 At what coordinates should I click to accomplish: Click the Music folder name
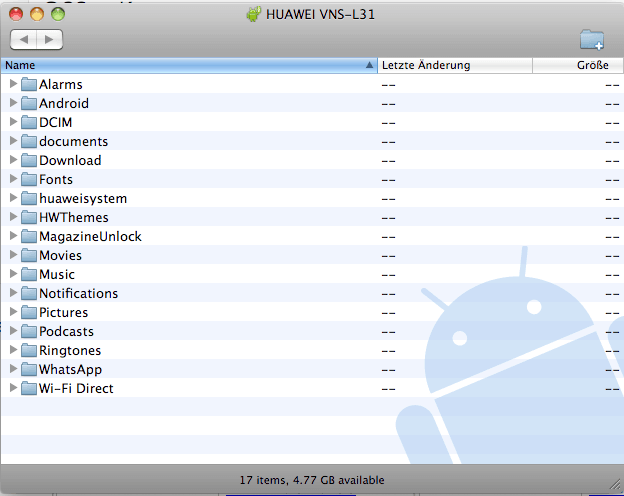click(x=57, y=274)
